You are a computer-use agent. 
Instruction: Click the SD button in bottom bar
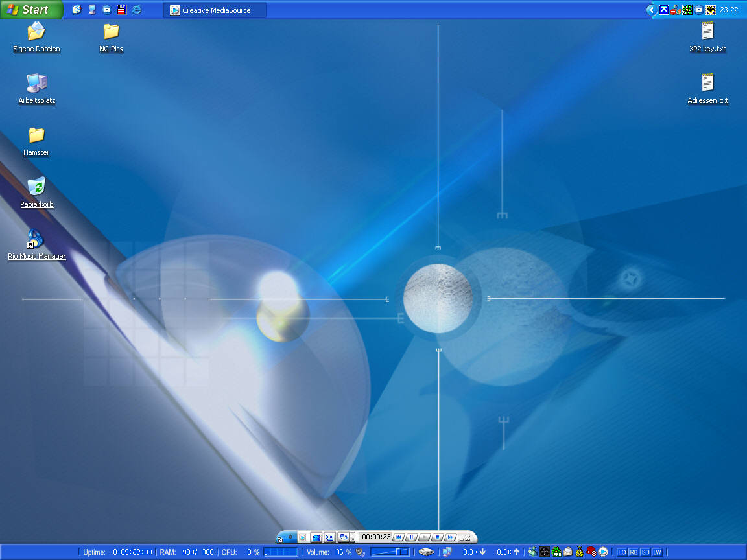(646, 552)
